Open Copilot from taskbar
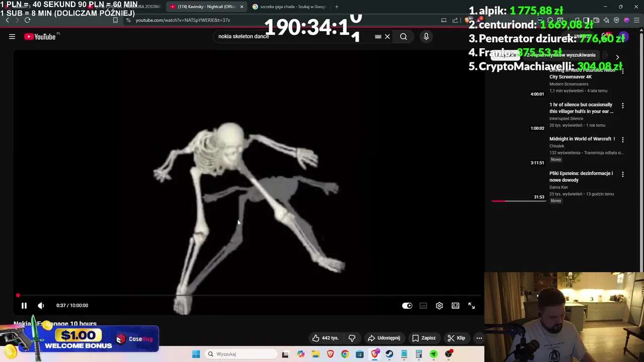 pyautogui.click(x=300, y=354)
